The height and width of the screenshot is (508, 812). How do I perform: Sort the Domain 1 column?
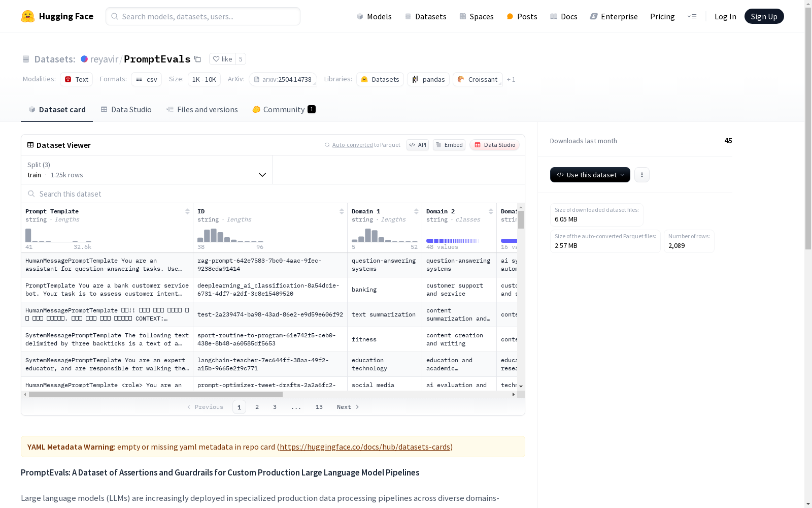pyautogui.click(x=416, y=211)
